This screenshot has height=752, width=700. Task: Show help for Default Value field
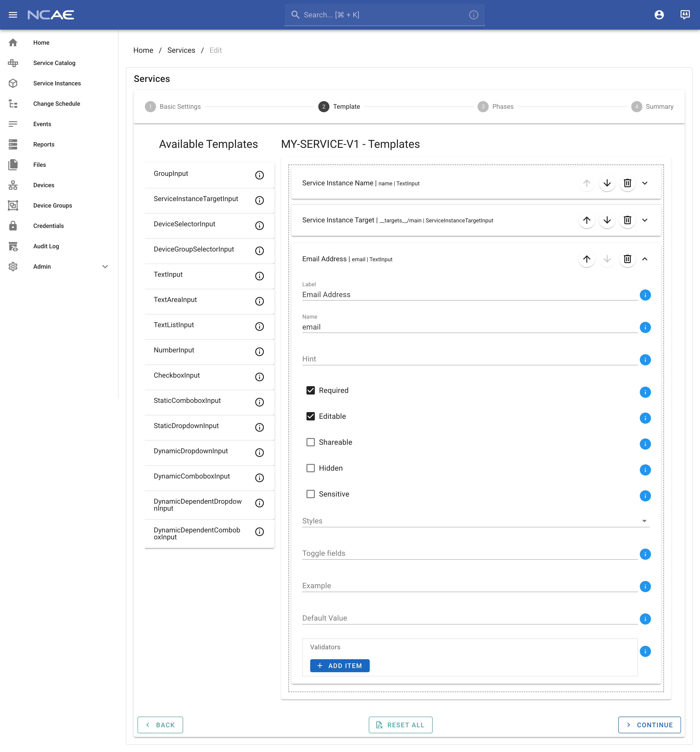pos(645,619)
